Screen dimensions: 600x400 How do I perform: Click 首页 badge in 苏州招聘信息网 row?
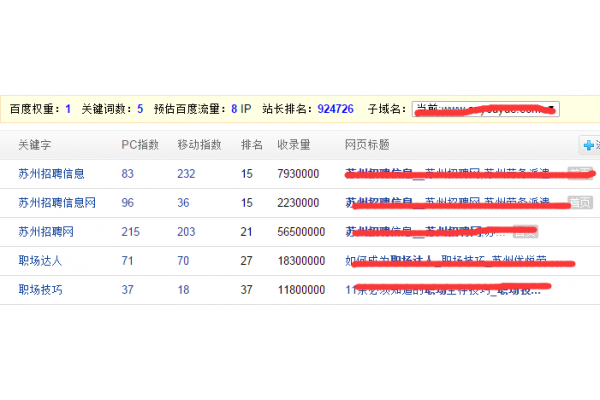coord(580,202)
